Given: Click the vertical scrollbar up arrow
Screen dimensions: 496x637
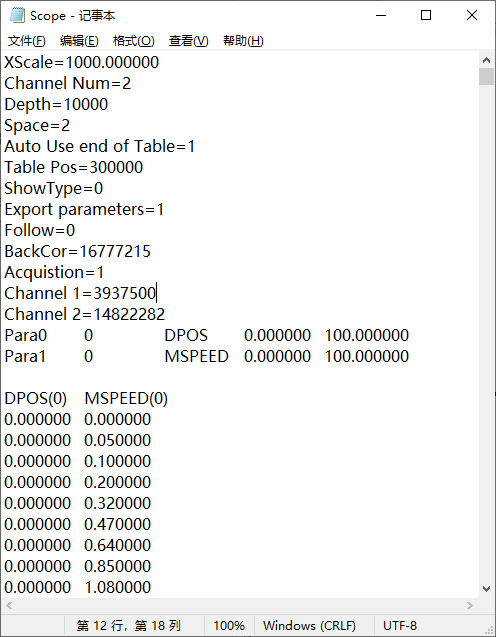Looking at the screenshot, I should pyautogui.click(x=486, y=60).
